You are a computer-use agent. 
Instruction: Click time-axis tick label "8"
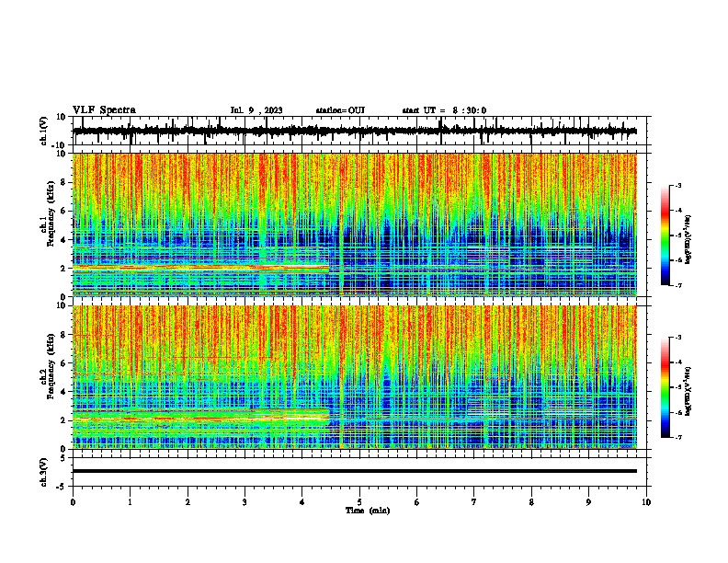tap(531, 502)
